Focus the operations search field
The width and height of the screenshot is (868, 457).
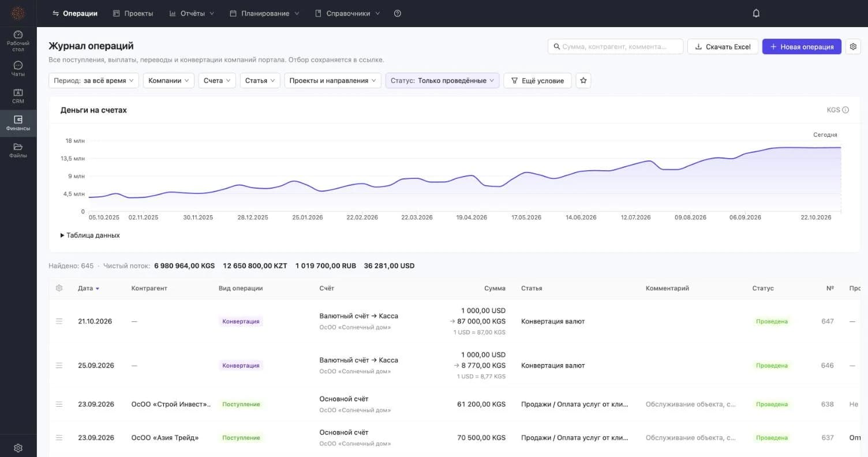(x=615, y=47)
